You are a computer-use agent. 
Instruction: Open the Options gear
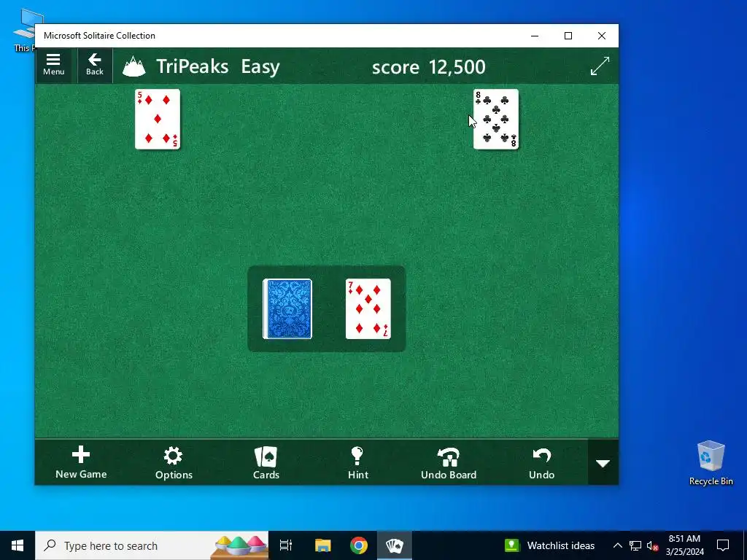click(174, 462)
